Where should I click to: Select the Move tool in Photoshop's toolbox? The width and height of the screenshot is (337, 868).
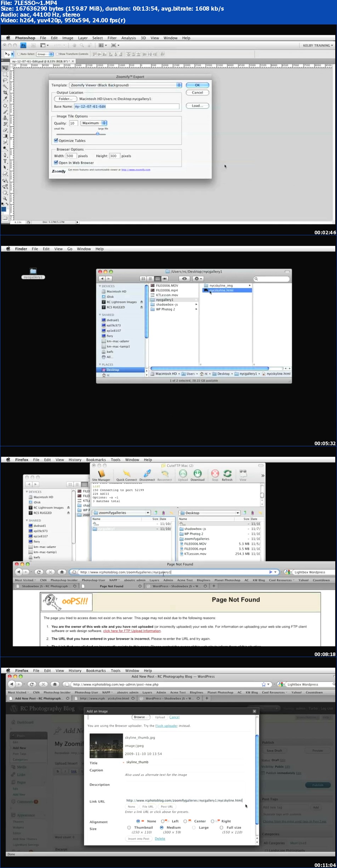click(x=5, y=68)
